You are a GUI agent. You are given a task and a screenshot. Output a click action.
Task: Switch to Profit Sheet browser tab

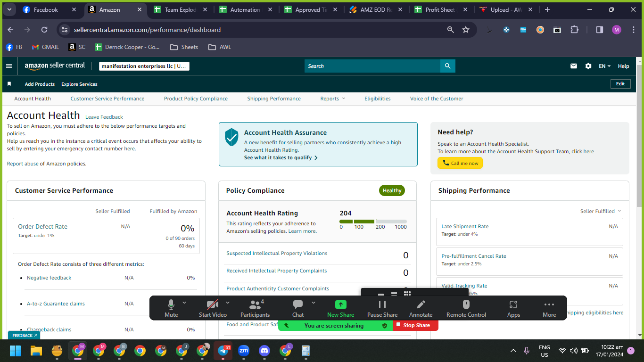point(441,9)
